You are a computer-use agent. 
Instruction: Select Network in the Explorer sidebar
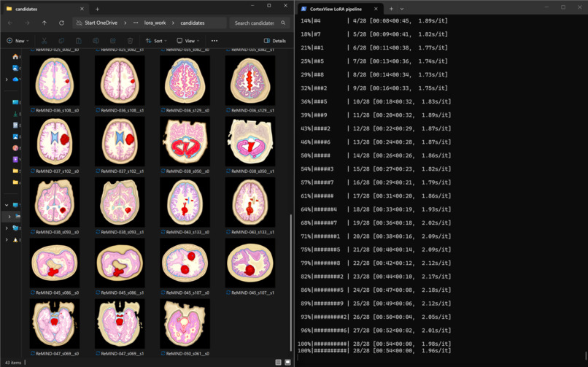point(16,228)
